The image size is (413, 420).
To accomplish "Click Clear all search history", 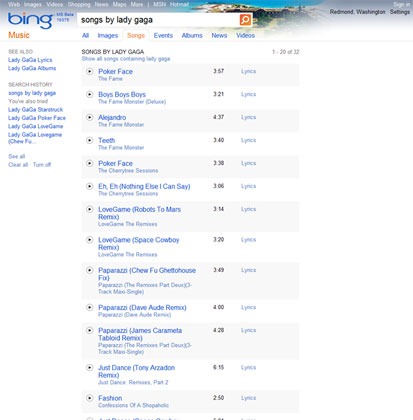I will click(18, 165).
